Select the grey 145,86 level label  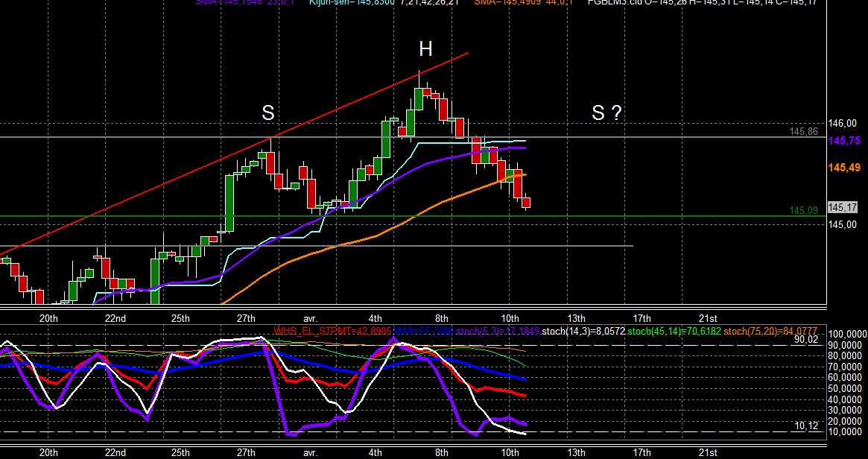pos(804,131)
